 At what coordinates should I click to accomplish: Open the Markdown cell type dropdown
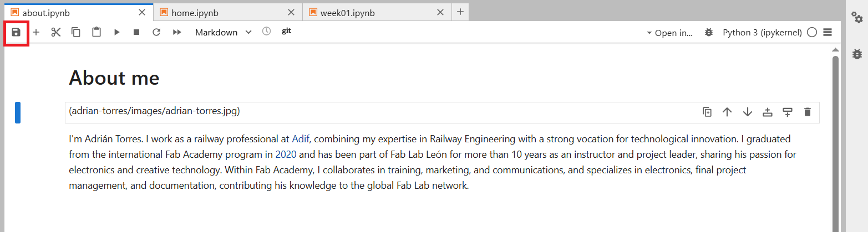(x=223, y=33)
